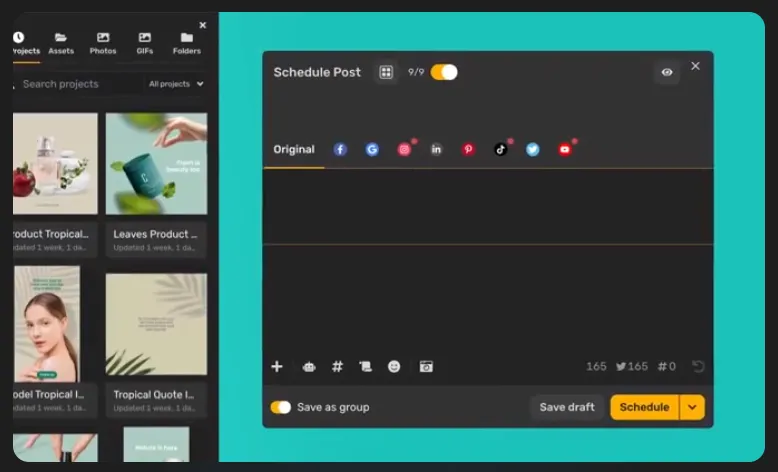Screen dimensions: 778x472
Task: Switch to the TikTok tab icon
Action: coord(500,149)
